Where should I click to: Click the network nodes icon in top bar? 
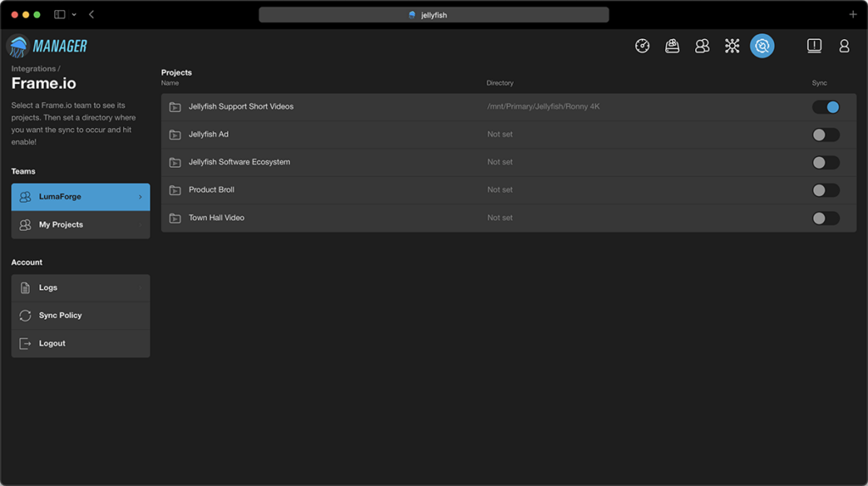click(x=732, y=46)
